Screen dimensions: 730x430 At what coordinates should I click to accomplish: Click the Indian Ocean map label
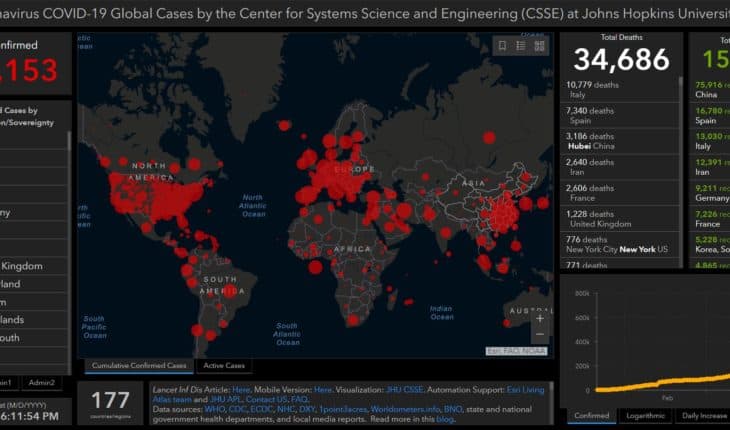441,313
